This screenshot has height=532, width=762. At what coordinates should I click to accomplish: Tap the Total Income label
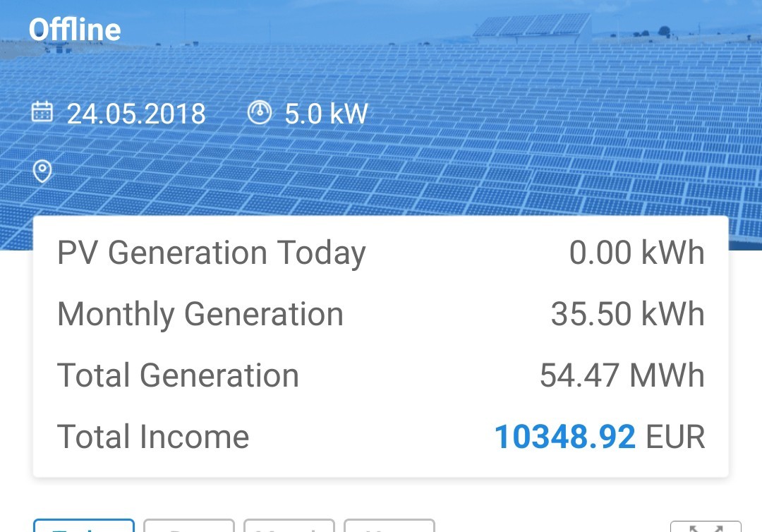point(153,436)
